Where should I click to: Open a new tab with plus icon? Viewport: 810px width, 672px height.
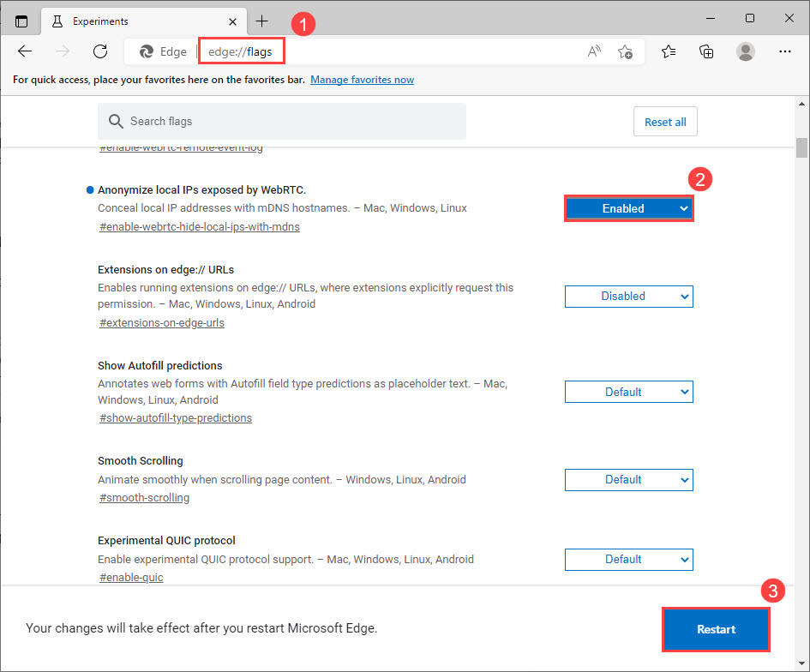(x=262, y=21)
